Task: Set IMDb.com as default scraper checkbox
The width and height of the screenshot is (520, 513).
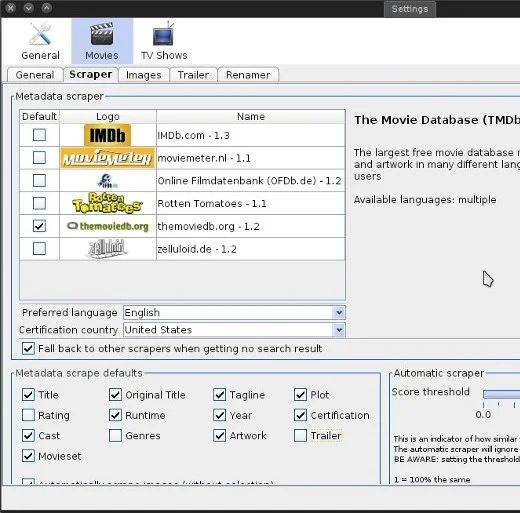Action: click(39, 135)
